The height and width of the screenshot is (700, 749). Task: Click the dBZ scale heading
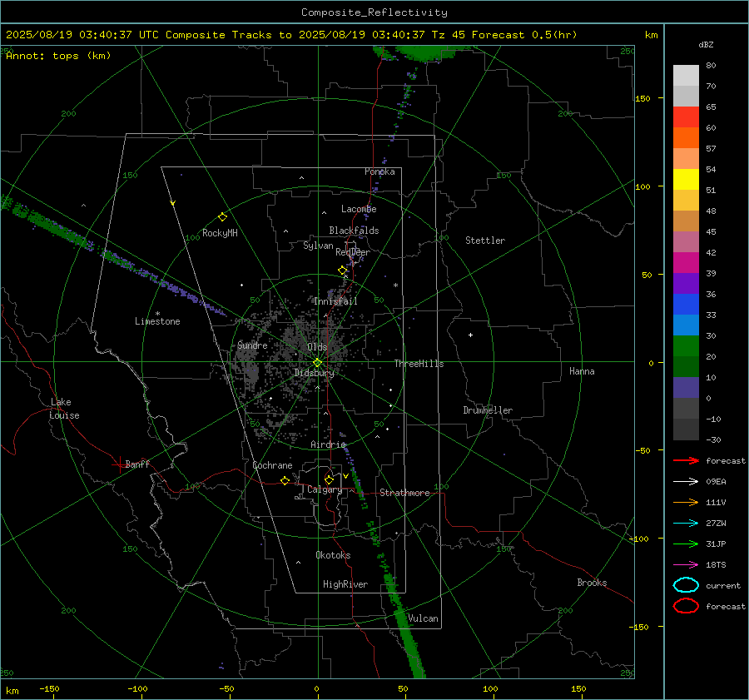click(706, 45)
